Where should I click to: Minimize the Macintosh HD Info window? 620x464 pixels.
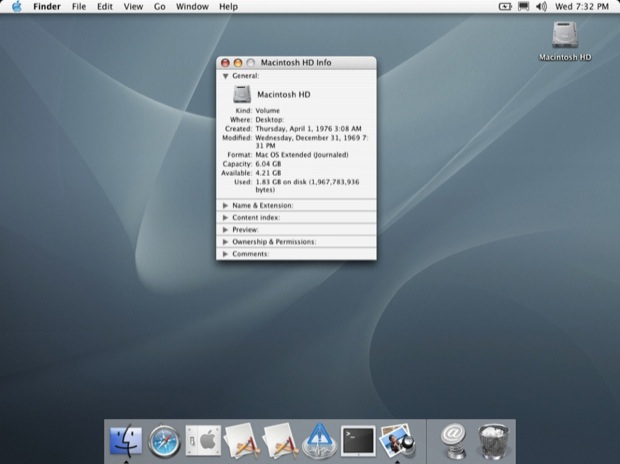click(238, 63)
